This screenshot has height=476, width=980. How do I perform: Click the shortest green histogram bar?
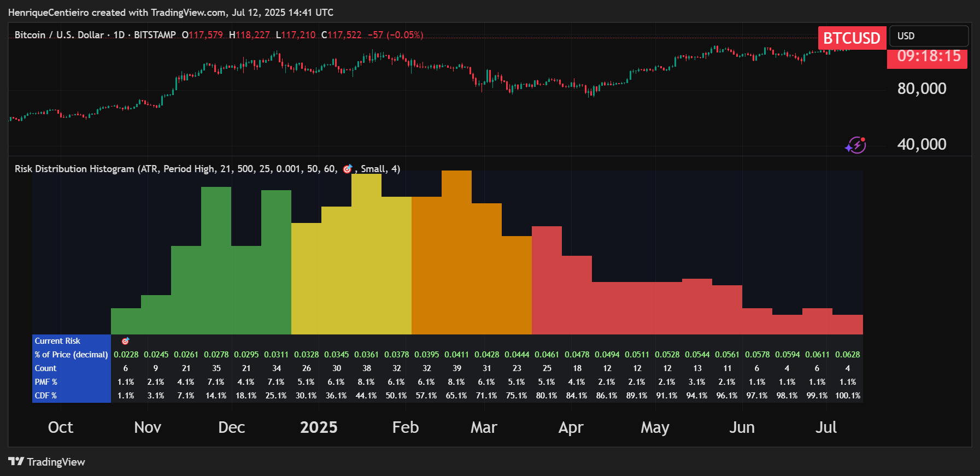pos(126,321)
